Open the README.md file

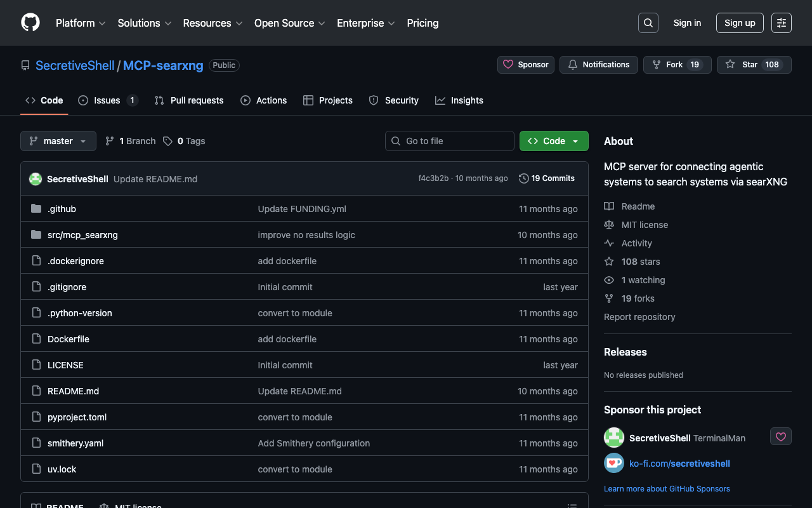(x=73, y=391)
